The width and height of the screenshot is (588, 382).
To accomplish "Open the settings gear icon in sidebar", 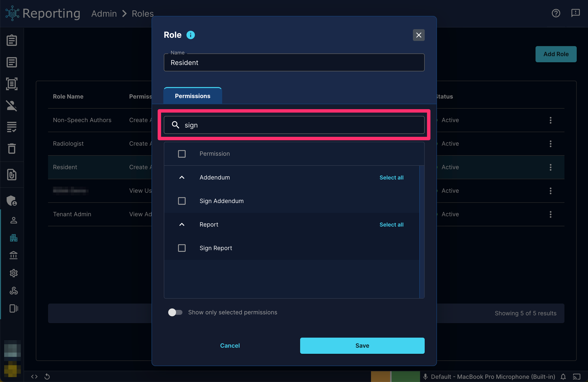I will tap(13, 273).
